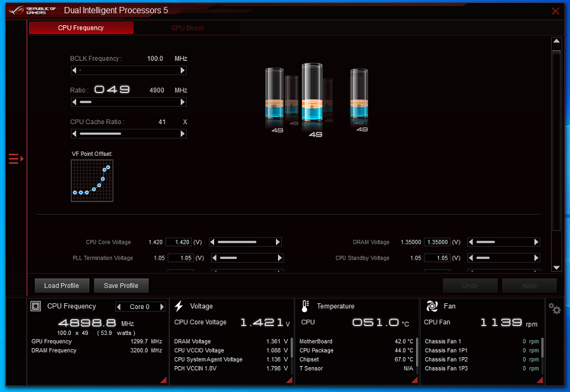Click the GPU Frequency 1299.7 MHz row

point(97,341)
